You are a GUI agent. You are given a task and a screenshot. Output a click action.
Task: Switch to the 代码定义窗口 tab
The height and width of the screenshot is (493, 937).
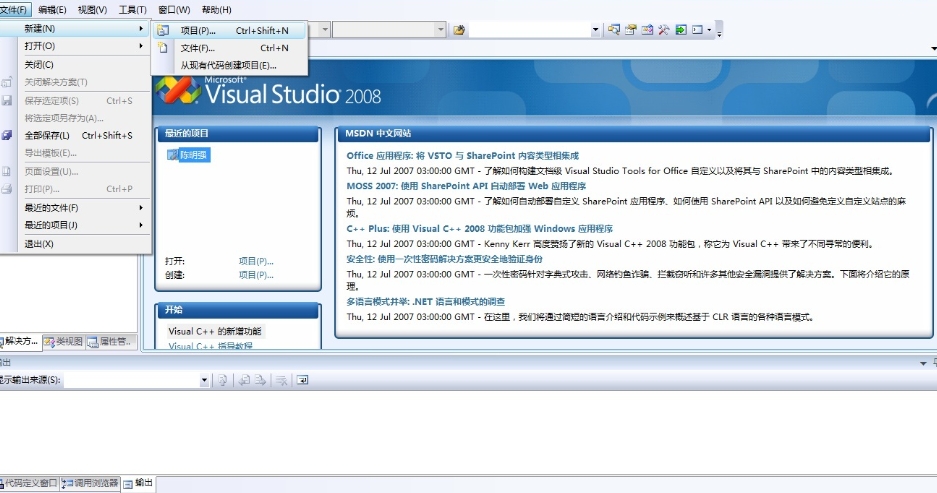coord(29,483)
